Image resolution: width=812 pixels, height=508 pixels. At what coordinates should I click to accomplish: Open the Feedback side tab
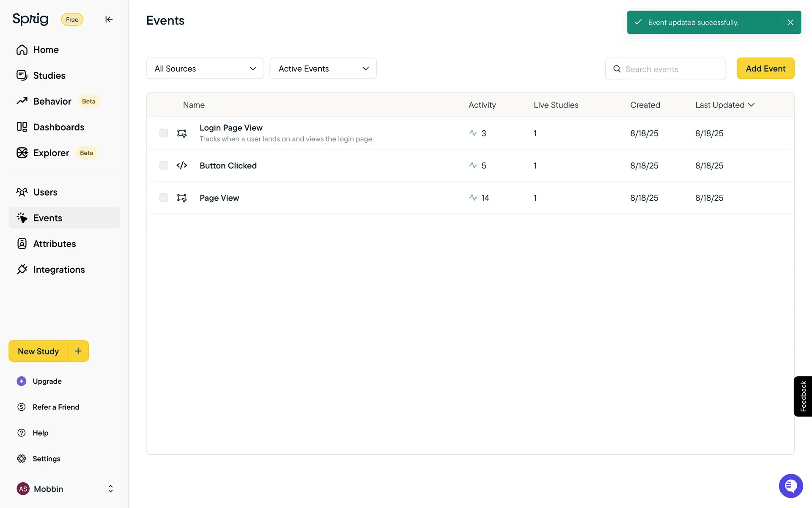(x=803, y=396)
